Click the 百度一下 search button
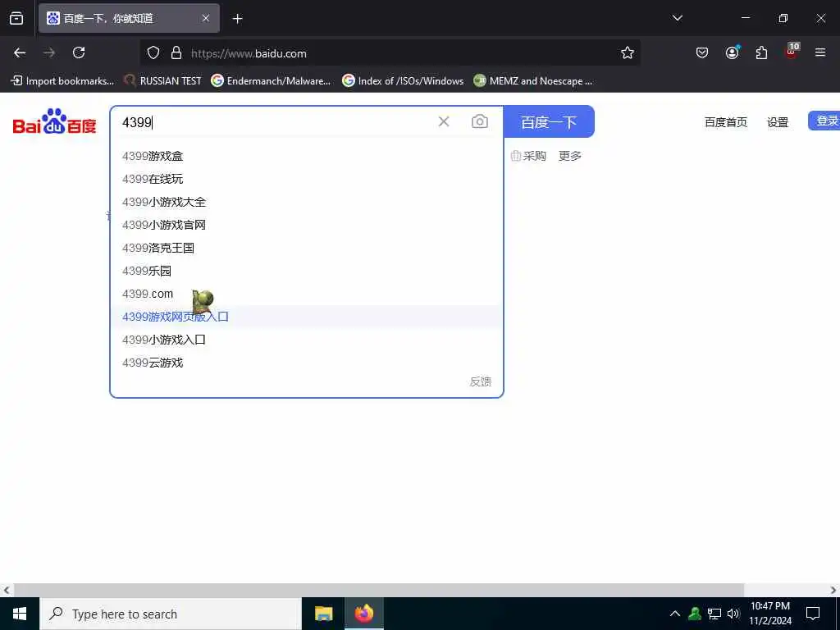Screen dimensions: 840x630 tap(549, 121)
